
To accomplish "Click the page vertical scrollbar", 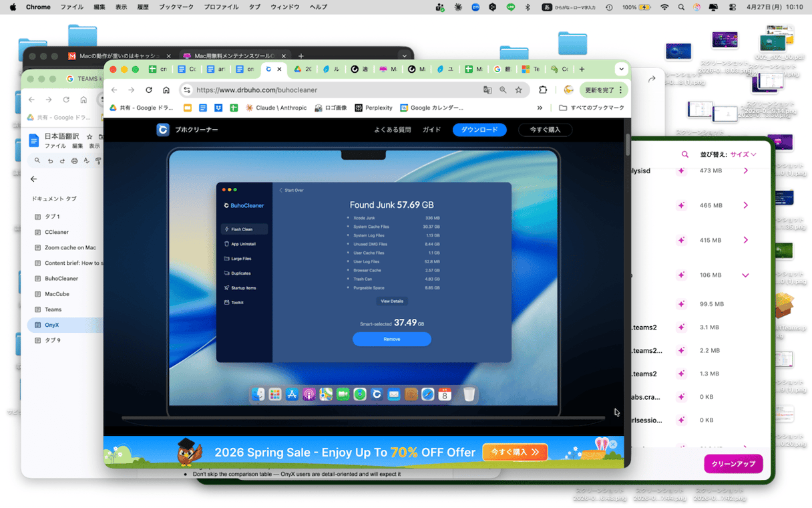I will (628, 144).
